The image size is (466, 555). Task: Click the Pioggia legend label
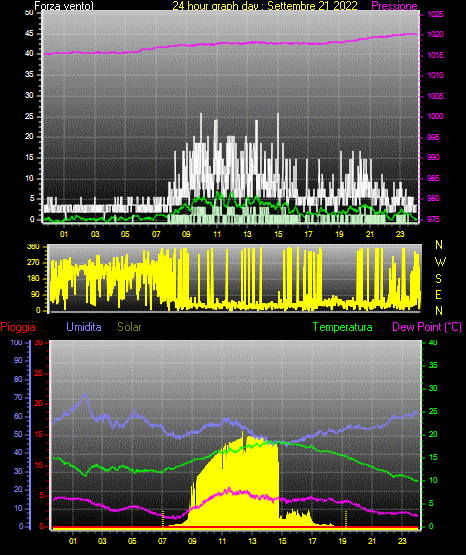click(18, 327)
